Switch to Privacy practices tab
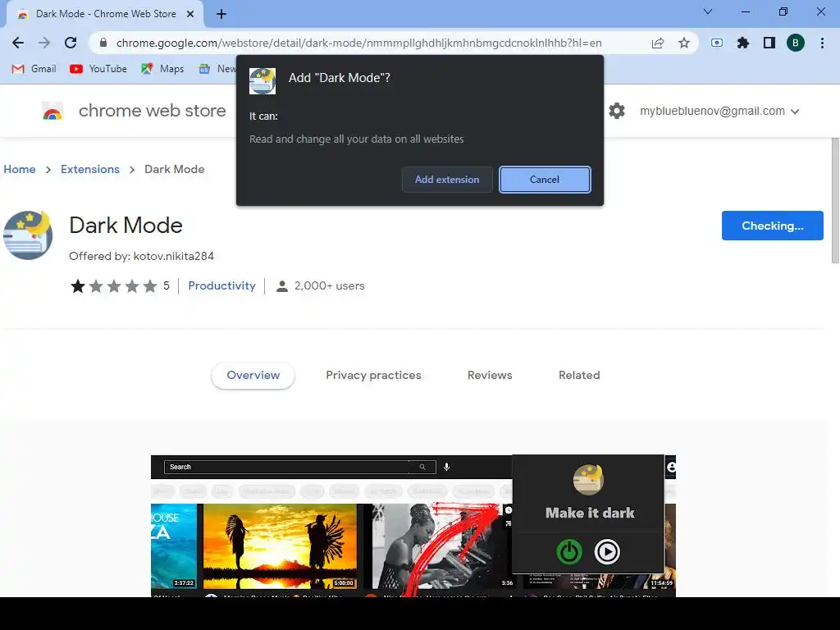The width and height of the screenshot is (840, 630). [373, 375]
